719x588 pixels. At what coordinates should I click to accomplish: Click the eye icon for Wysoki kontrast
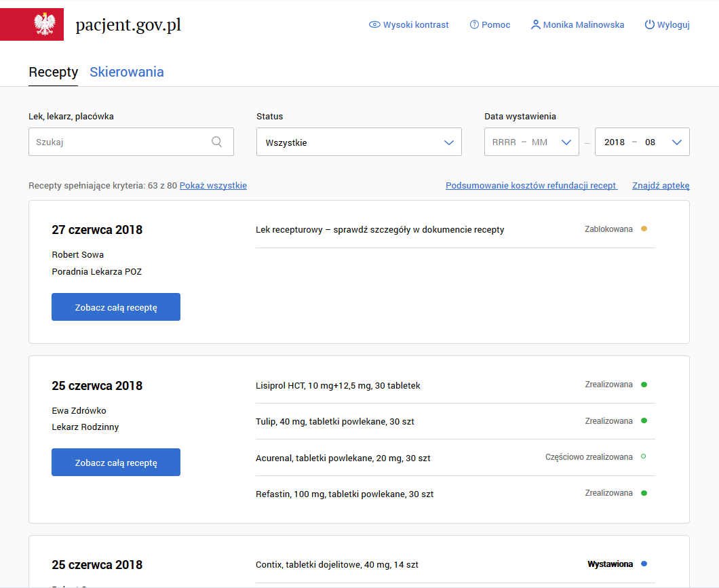[x=374, y=24]
